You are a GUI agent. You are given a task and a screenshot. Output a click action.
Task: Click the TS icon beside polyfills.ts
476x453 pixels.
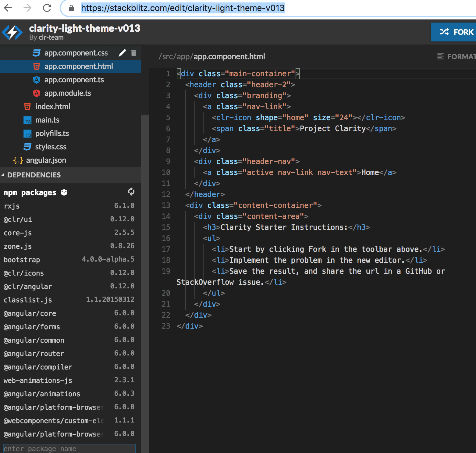point(27,134)
